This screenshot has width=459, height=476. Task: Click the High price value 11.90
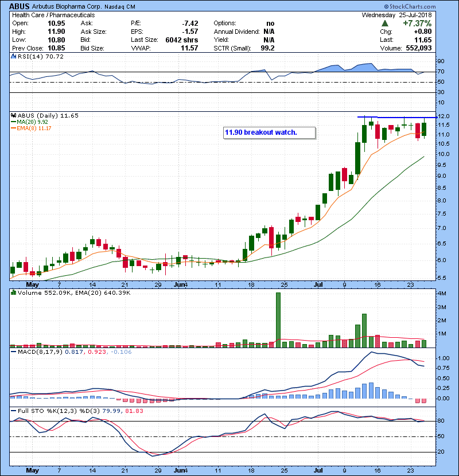56,32
